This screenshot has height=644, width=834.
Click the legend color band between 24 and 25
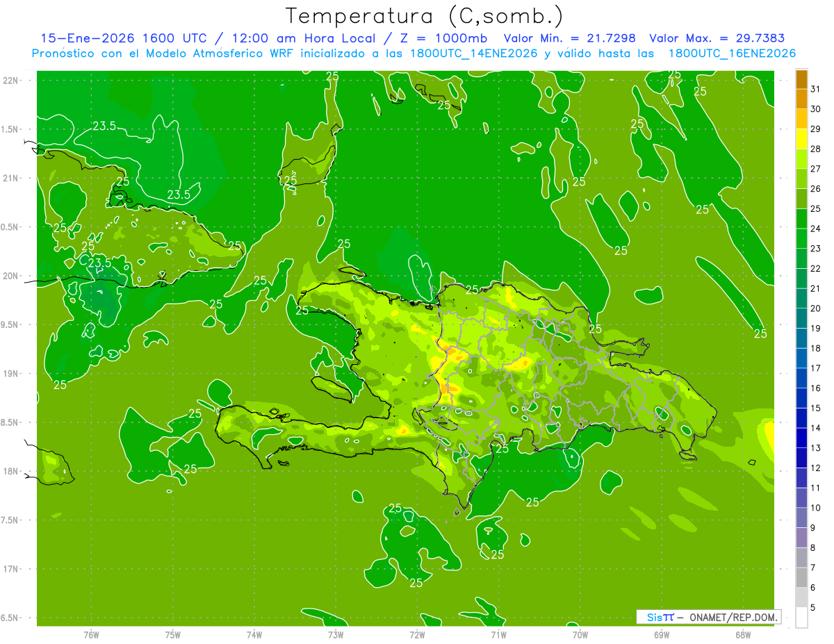tap(801, 219)
